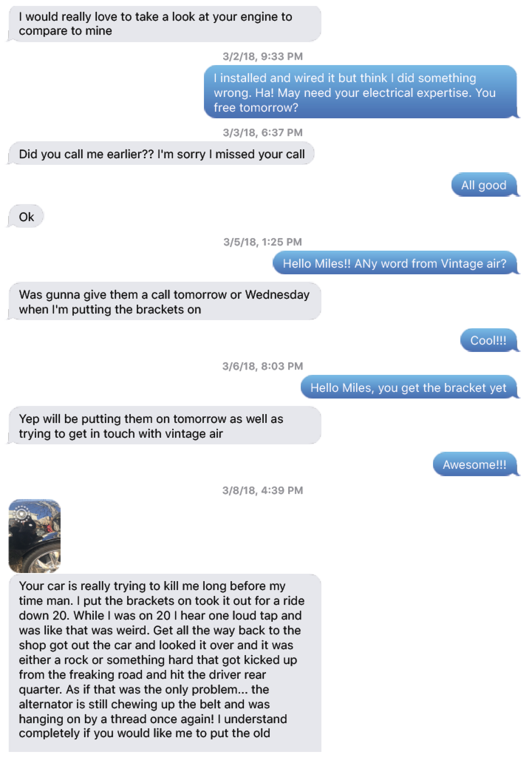Select the 'I installed and wired it' message
This screenshot has height=766, width=532.
tap(360, 92)
